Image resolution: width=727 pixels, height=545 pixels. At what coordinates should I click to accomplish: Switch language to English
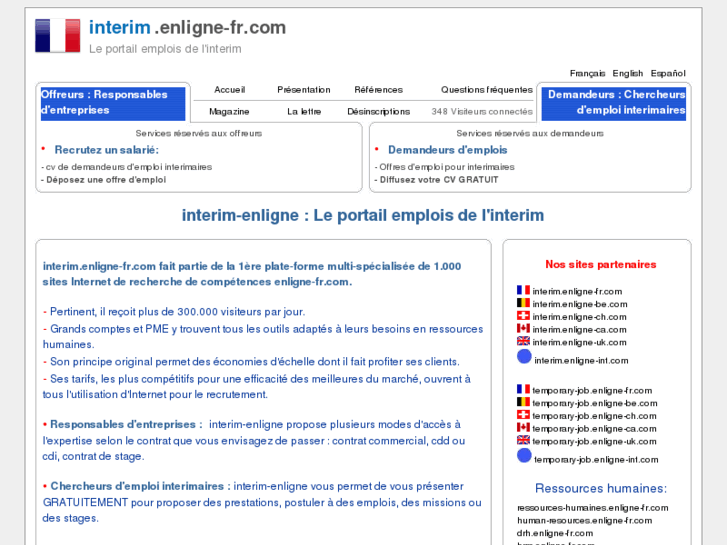pyautogui.click(x=628, y=73)
